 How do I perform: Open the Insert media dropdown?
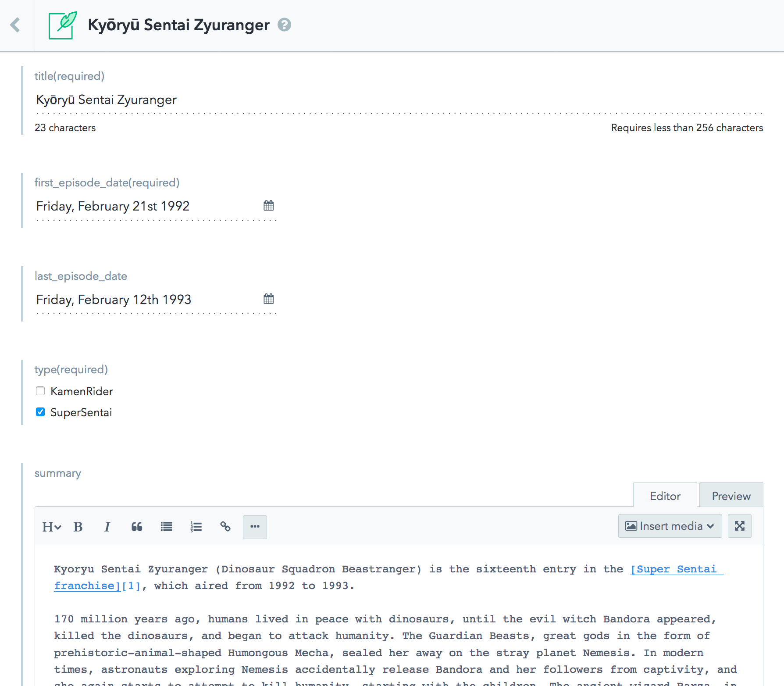click(670, 526)
